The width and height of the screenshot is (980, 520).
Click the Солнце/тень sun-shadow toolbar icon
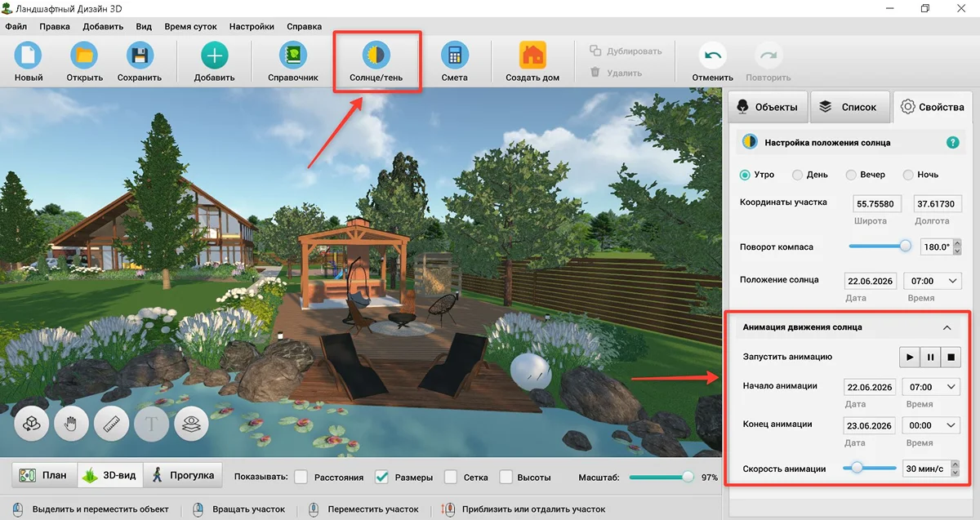pos(376,56)
